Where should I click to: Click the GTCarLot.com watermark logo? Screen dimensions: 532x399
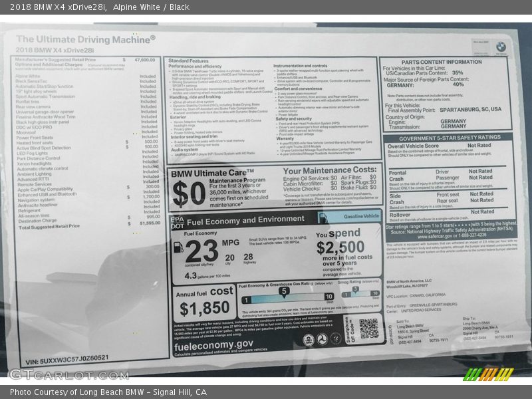(x=68, y=374)
